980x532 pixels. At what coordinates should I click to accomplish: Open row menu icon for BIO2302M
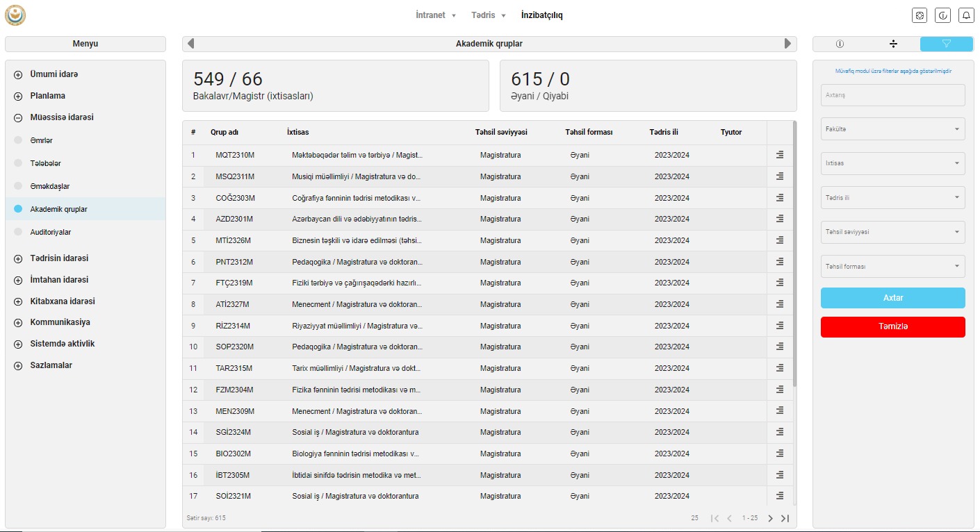(780, 454)
